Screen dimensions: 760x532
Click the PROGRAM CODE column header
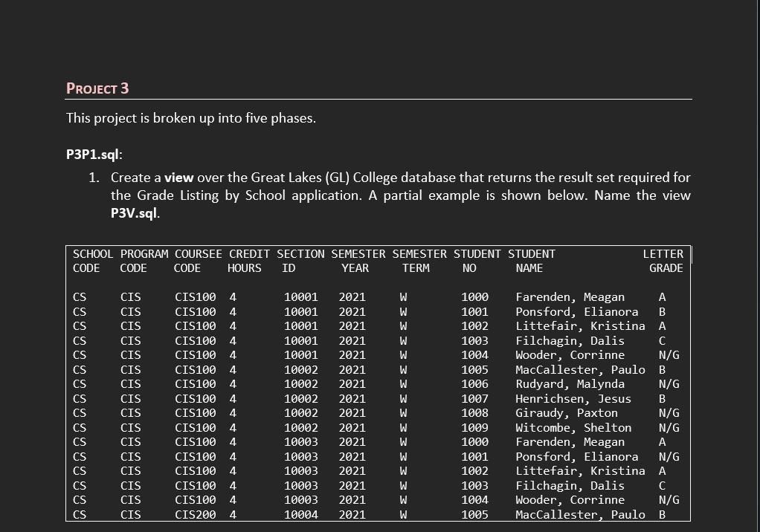pos(144,261)
